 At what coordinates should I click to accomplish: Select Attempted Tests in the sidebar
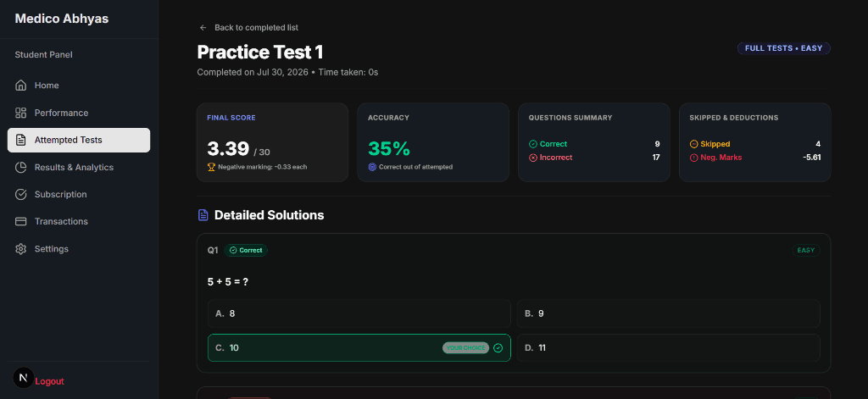(79, 140)
